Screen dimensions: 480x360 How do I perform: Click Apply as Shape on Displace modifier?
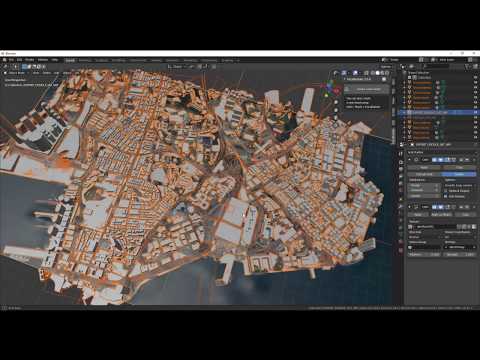coord(441,215)
